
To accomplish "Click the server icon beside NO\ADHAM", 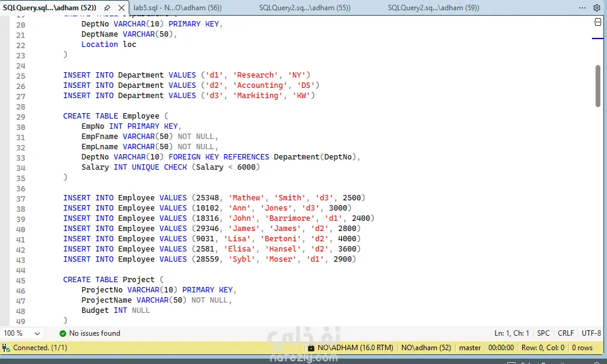I will 311,348.
